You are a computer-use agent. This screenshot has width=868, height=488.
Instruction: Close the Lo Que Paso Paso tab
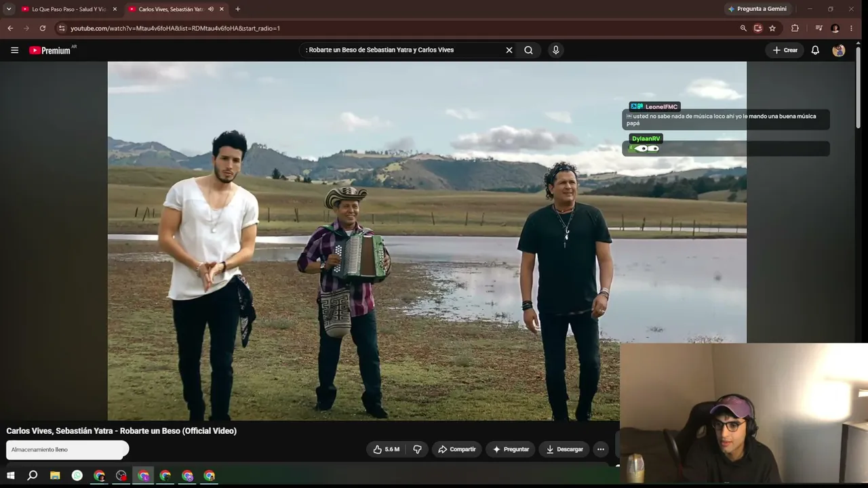pos(115,9)
